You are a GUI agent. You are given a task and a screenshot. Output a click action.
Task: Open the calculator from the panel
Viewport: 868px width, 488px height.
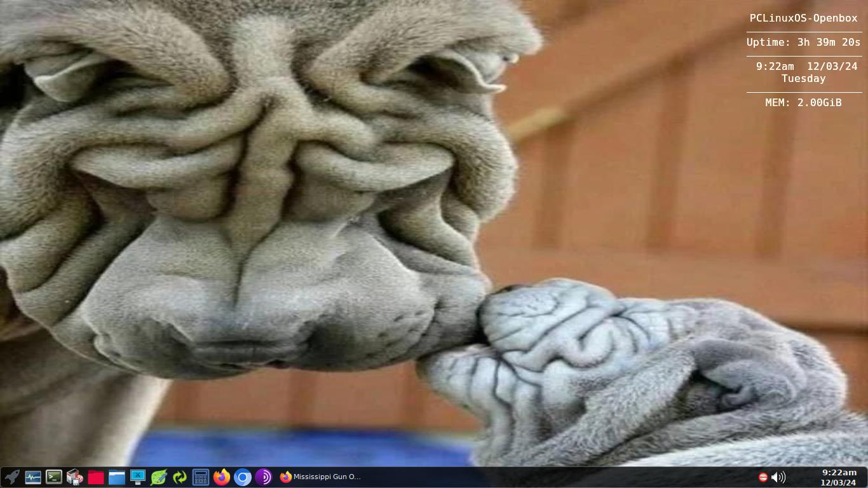point(201,477)
